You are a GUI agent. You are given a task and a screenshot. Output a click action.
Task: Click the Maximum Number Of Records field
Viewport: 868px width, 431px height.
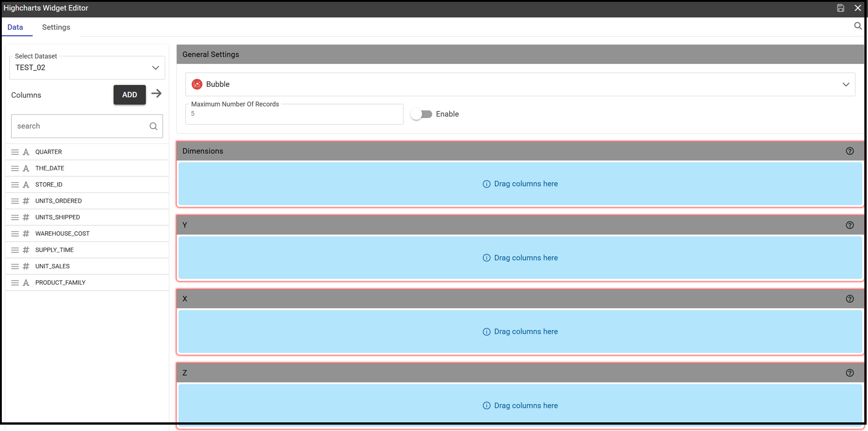click(294, 114)
